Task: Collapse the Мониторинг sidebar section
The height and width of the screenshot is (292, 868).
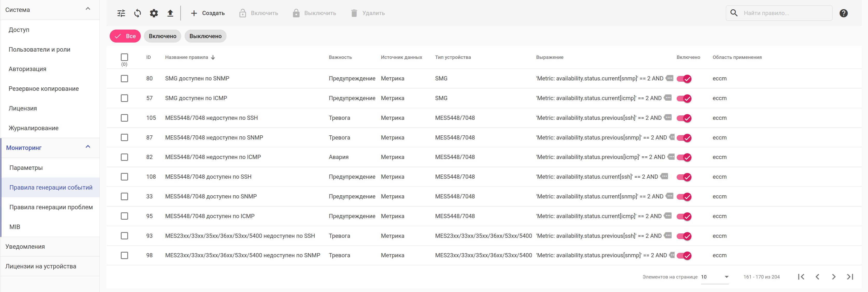Action: click(x=88, y=147)
